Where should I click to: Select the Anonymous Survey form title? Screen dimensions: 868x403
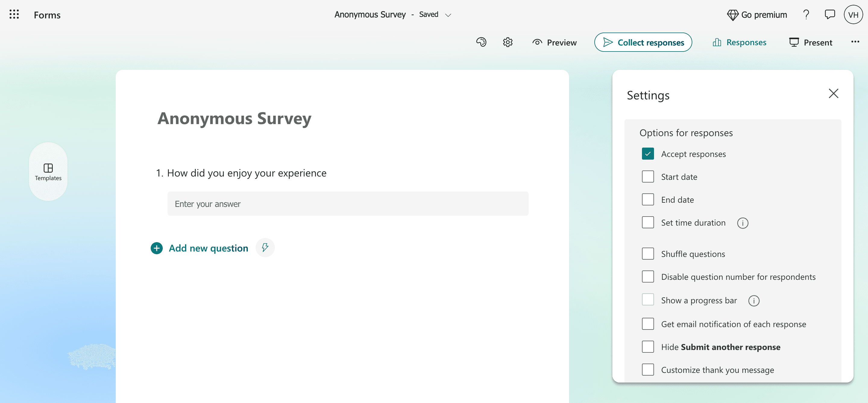(234, 118)
